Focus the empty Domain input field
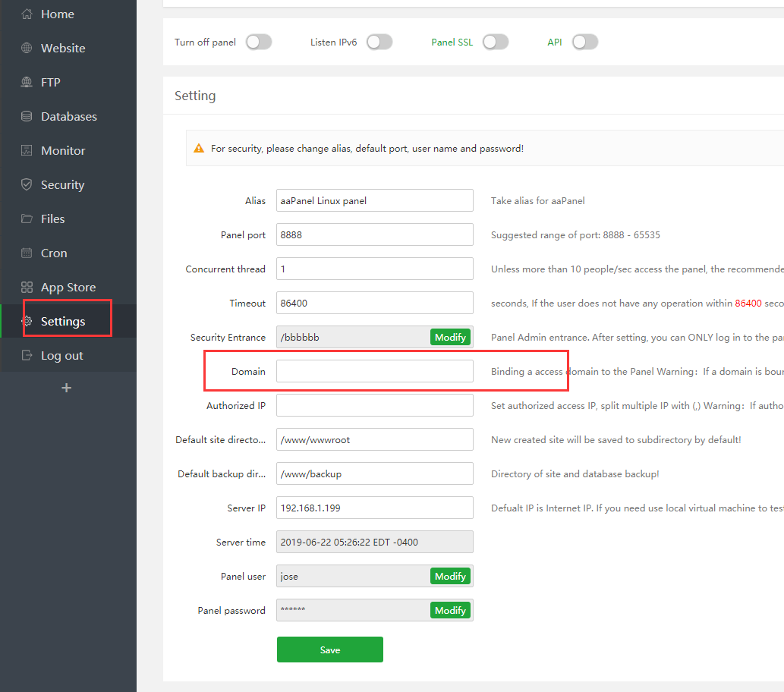The image size is (784, 692). coord(374,371)
